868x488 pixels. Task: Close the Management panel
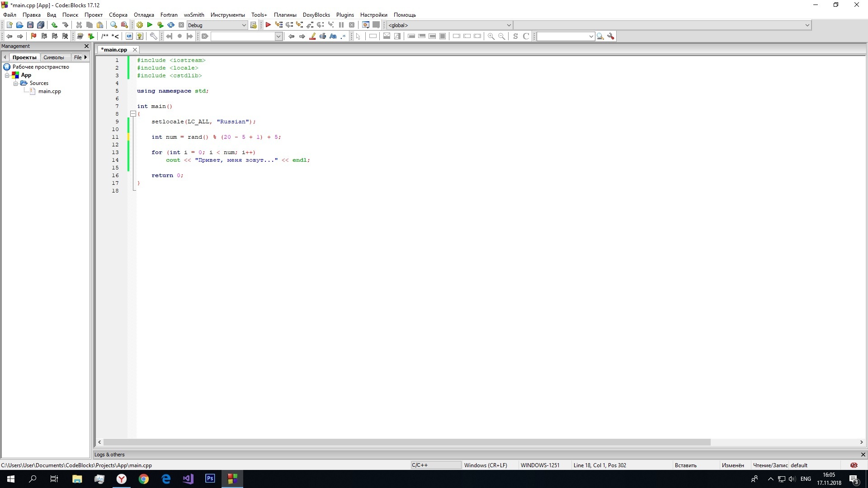87,46
